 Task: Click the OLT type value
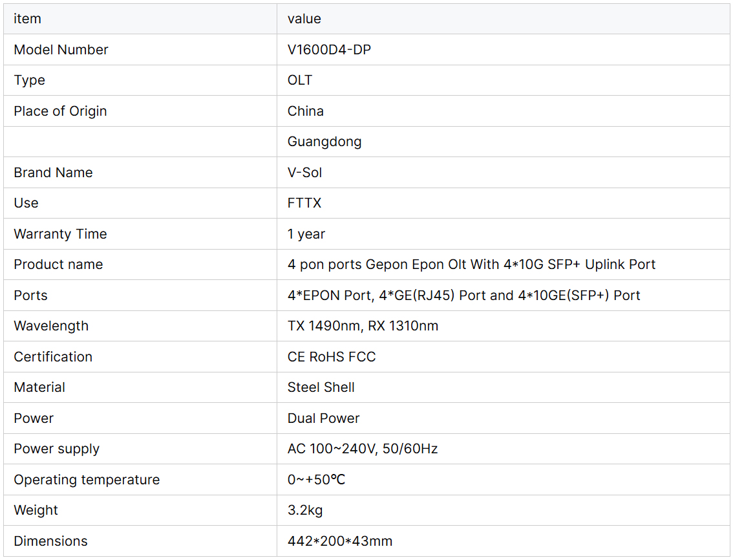pos(300,80)
